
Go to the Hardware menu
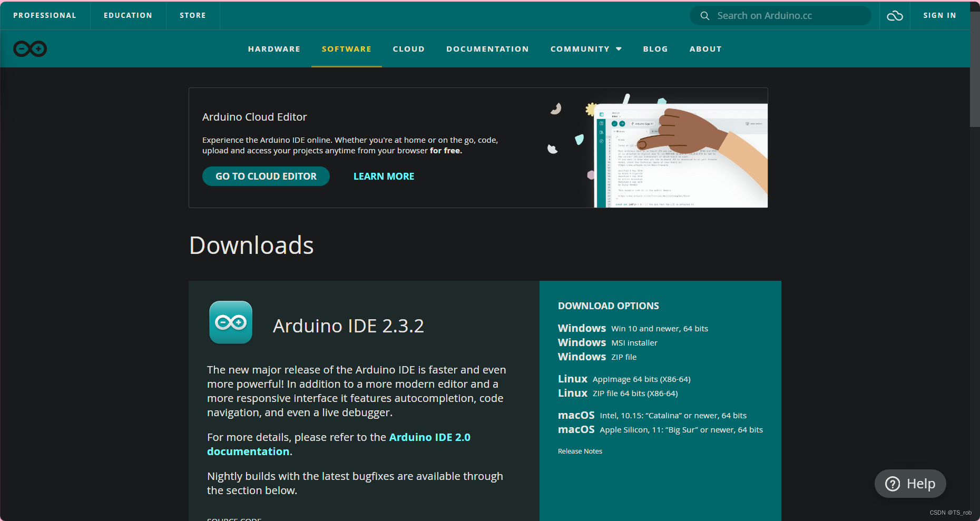click(x=274, y=49)
